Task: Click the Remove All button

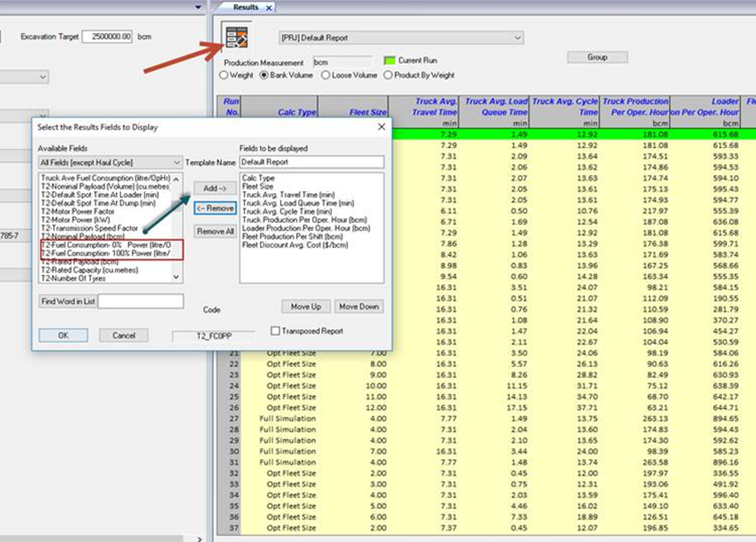Action: click(215, 232)
